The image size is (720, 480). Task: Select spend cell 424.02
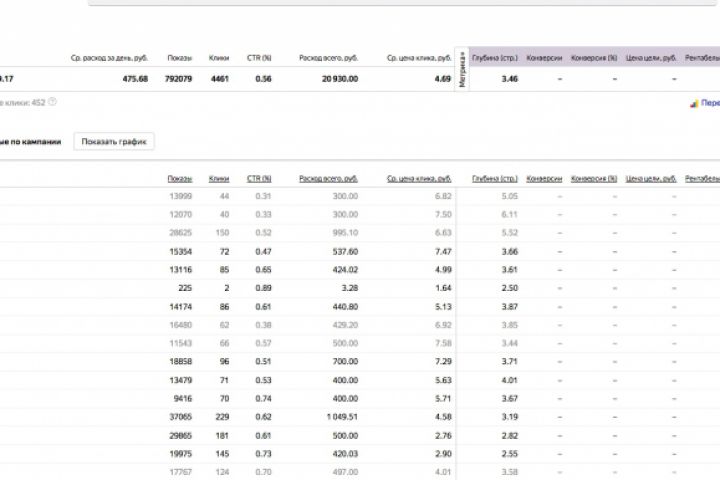pyautogui.click(x=345, y=270)
